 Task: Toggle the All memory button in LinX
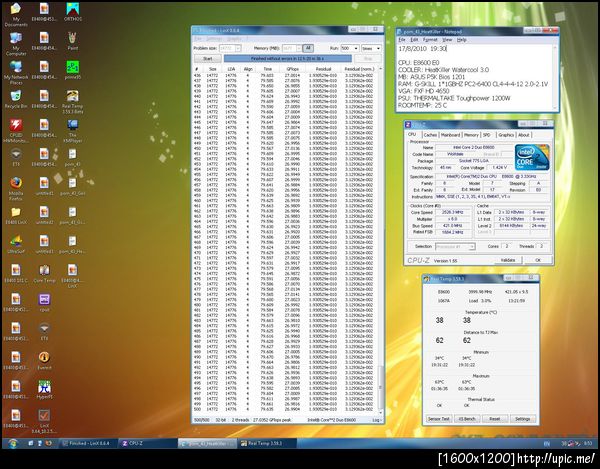click(x=308, y=48)
